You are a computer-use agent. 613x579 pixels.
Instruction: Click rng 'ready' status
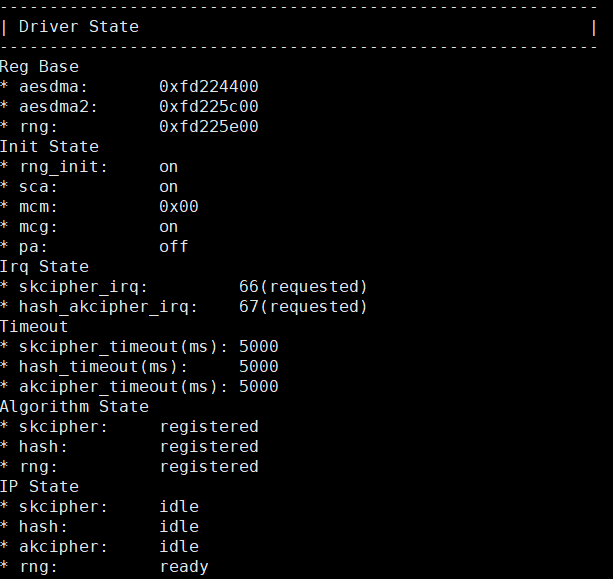coord(184,567)
